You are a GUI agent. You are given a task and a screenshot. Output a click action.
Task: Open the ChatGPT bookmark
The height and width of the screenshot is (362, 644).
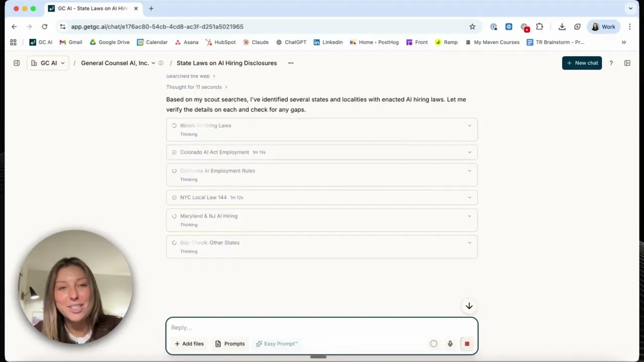291,42
